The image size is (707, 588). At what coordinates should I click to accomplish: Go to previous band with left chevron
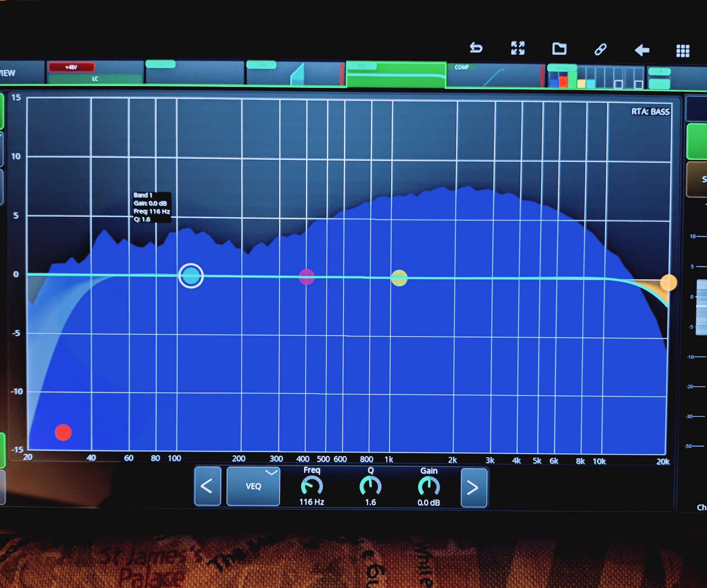[207, 486]
